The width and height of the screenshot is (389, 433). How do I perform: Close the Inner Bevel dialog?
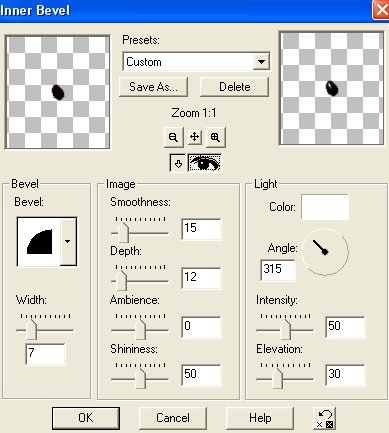pos(381,10)
